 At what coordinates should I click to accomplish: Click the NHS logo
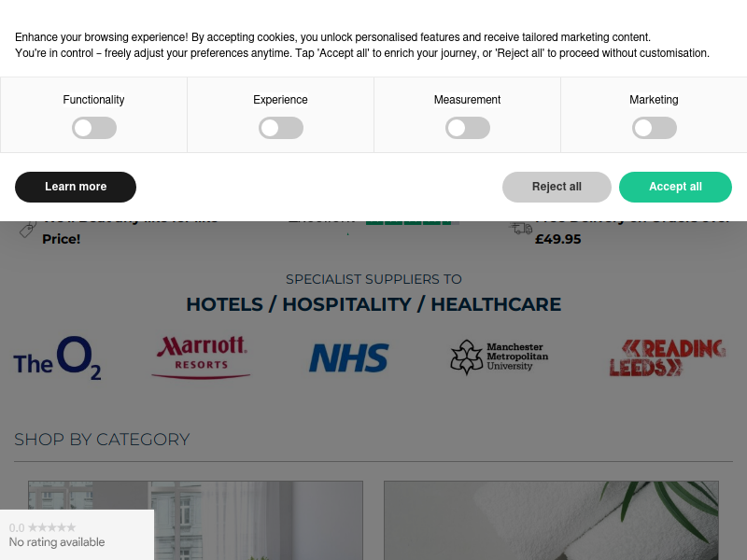pyautogui.click(x=349, y=358)
